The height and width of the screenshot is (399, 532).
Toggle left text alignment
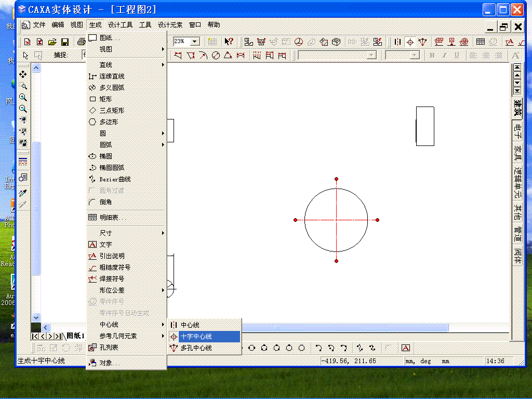point(473,55)
